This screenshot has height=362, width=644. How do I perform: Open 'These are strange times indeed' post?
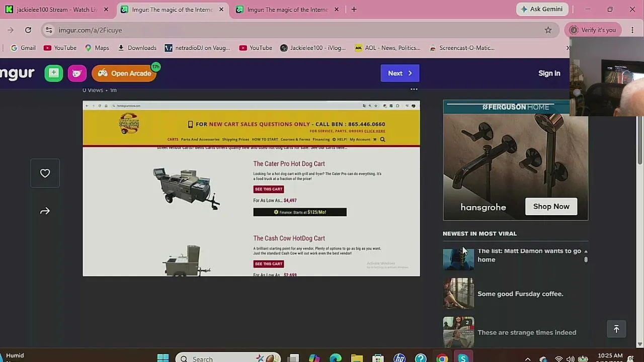coord(527,332)
